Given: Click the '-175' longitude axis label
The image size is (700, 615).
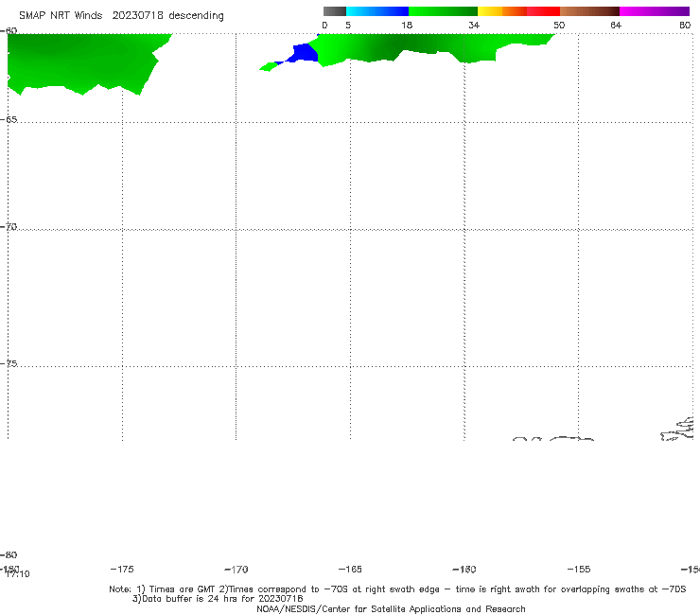Looking at the screenshot, I should point(122,569).
